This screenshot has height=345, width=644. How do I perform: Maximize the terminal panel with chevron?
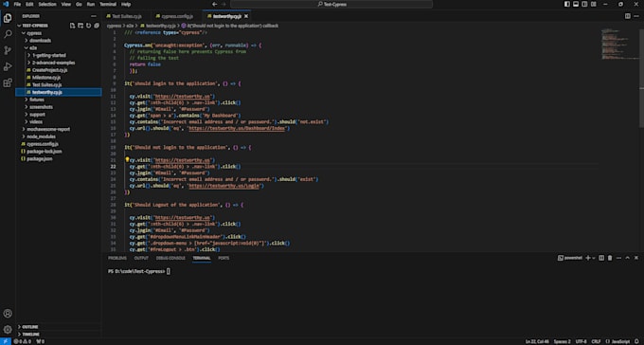coord(627,258)
